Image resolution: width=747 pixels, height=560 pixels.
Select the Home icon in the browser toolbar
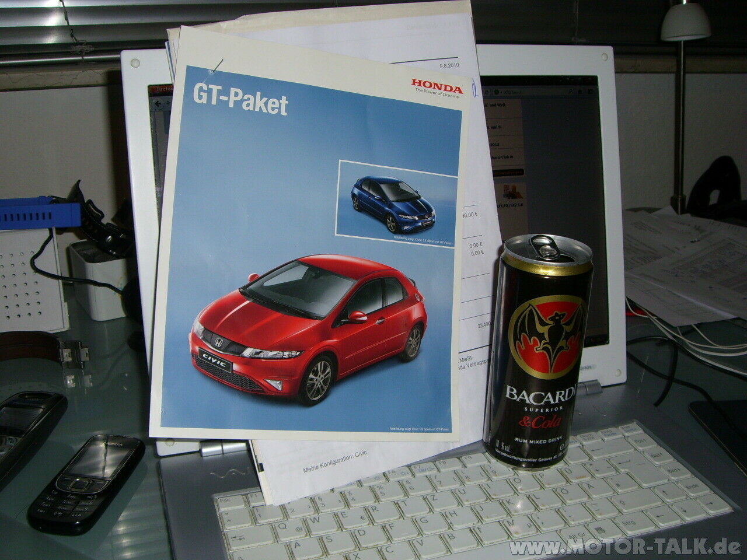click(580, 92)
